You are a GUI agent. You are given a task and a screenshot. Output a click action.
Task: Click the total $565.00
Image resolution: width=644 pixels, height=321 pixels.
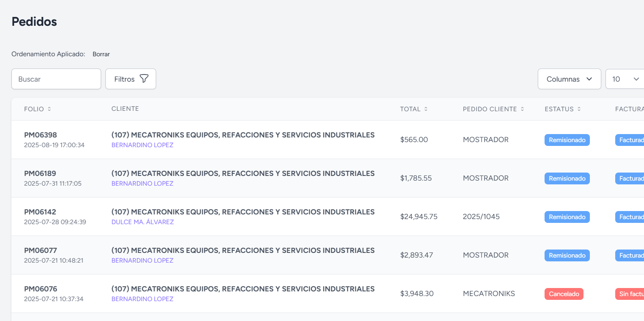pyautogui.click(x=414, y=140)
